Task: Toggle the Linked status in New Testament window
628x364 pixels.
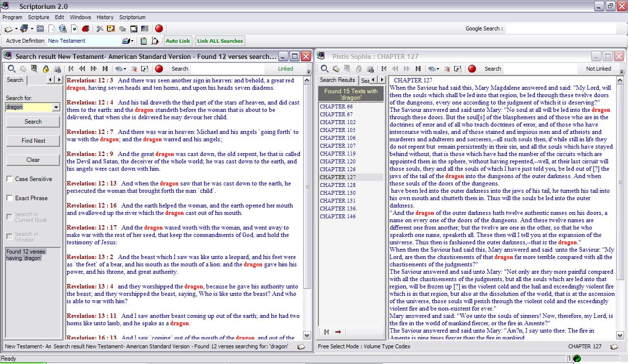Action: pos(286,69)
